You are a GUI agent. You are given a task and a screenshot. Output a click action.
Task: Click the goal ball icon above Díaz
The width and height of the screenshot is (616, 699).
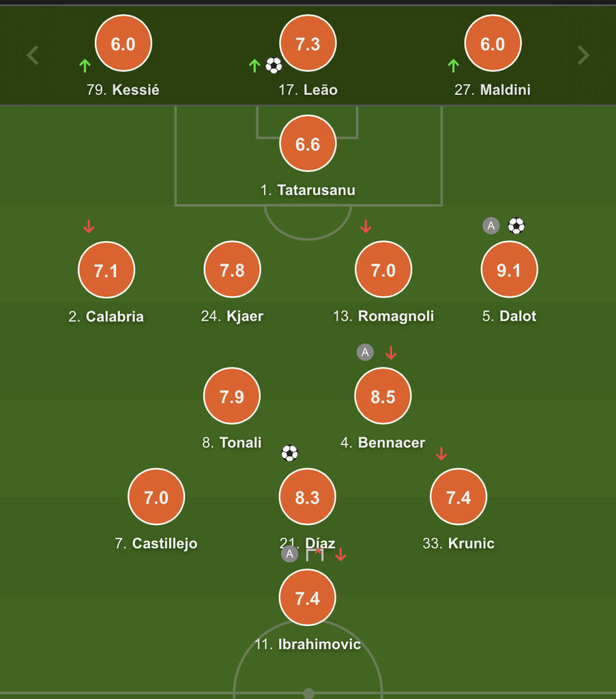coord(290,453)
